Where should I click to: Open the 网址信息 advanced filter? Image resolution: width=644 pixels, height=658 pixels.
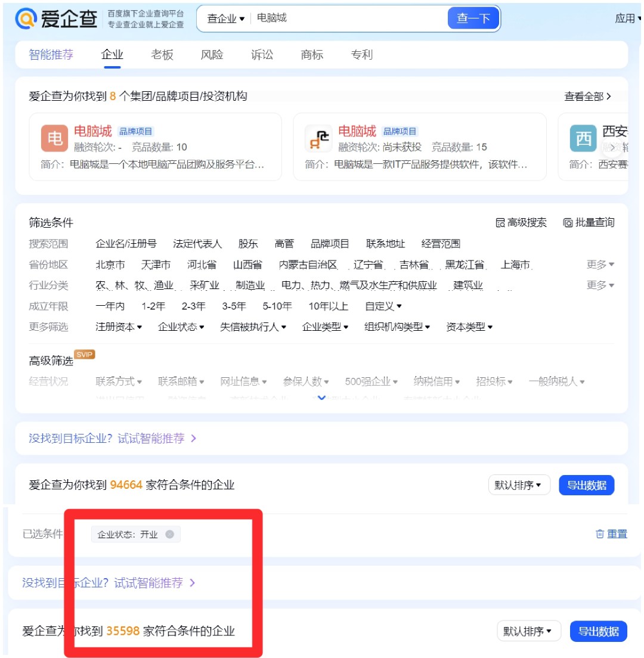point(243,381)
